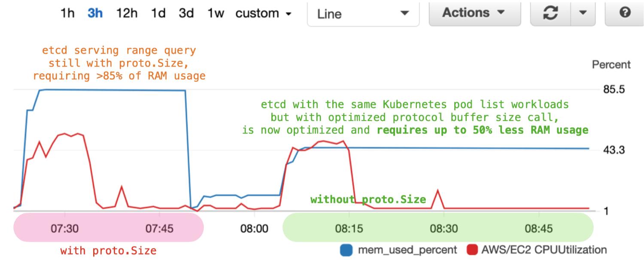Select the 3h time range
The width and height of the screenshot is (644, 260).
[95, 13]
